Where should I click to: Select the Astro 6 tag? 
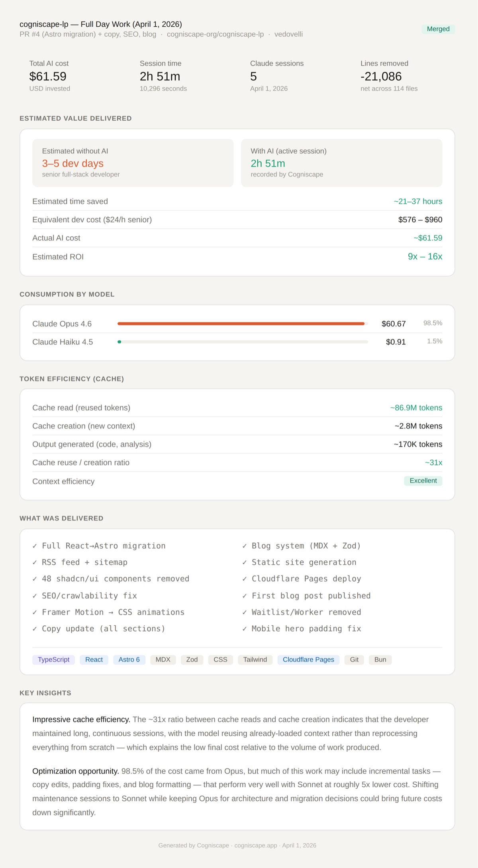point(129,660)
